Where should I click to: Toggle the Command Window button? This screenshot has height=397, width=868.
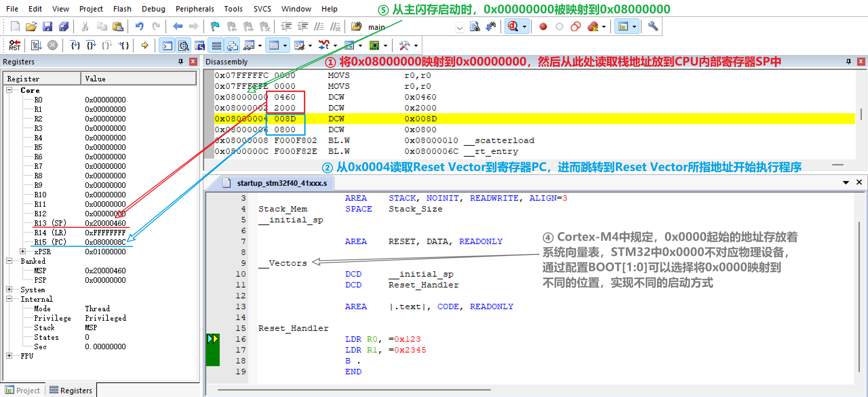[x=167, y=45]
